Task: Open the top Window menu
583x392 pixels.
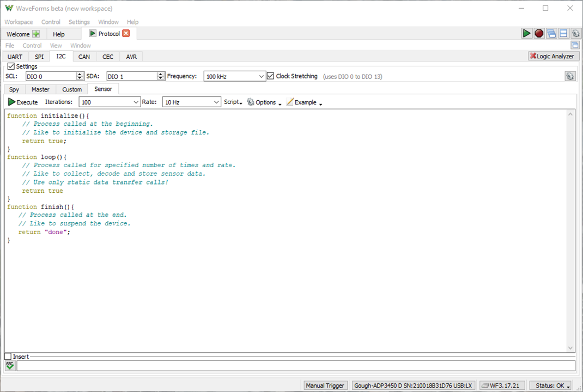Action: pos(108,22)
